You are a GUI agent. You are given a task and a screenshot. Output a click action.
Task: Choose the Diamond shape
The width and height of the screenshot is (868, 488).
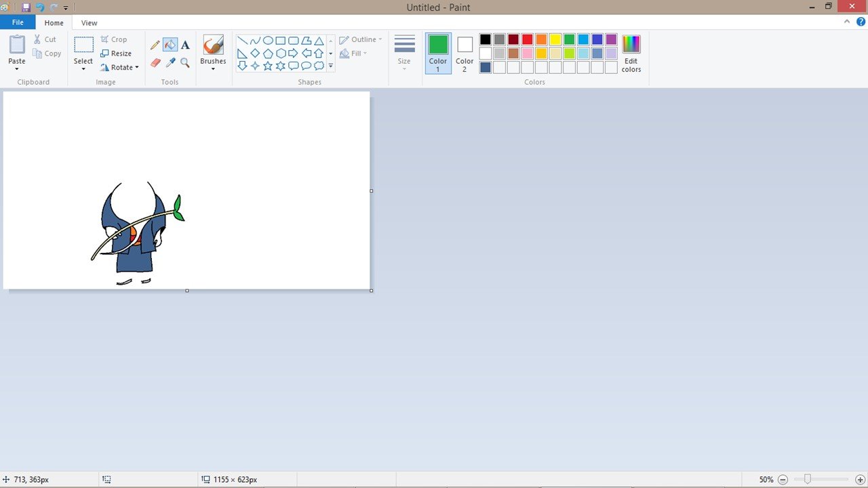pyautogui.click(x=255, y=54)
